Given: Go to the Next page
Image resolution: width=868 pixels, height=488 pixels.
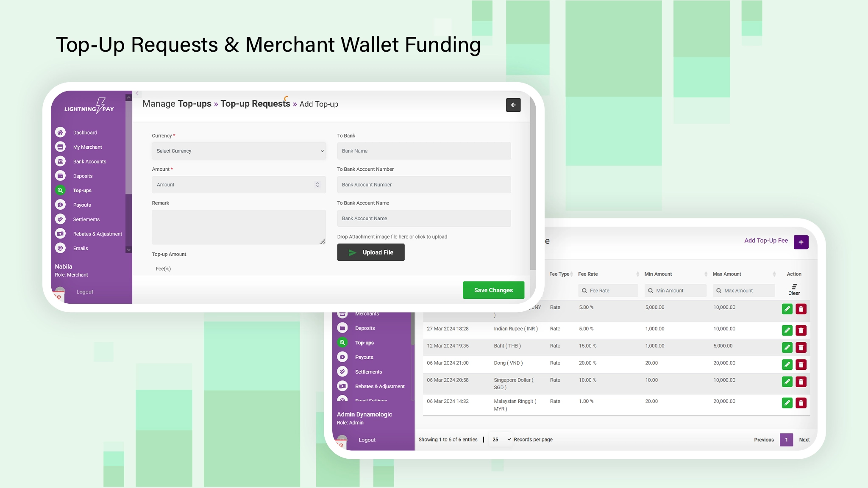Looking at the screenshot, I should (x=804, y=440).
